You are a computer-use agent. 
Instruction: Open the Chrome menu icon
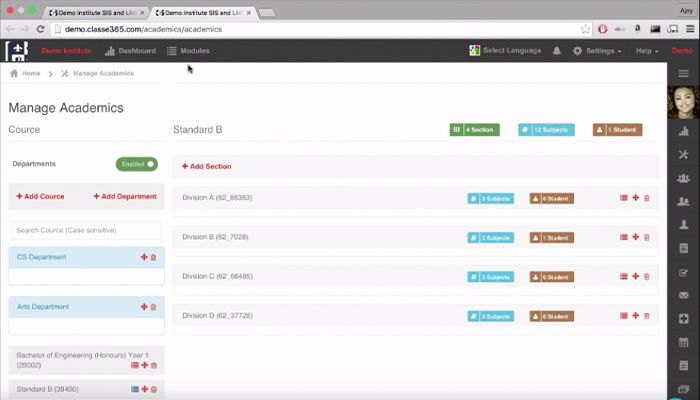point(690,29)
